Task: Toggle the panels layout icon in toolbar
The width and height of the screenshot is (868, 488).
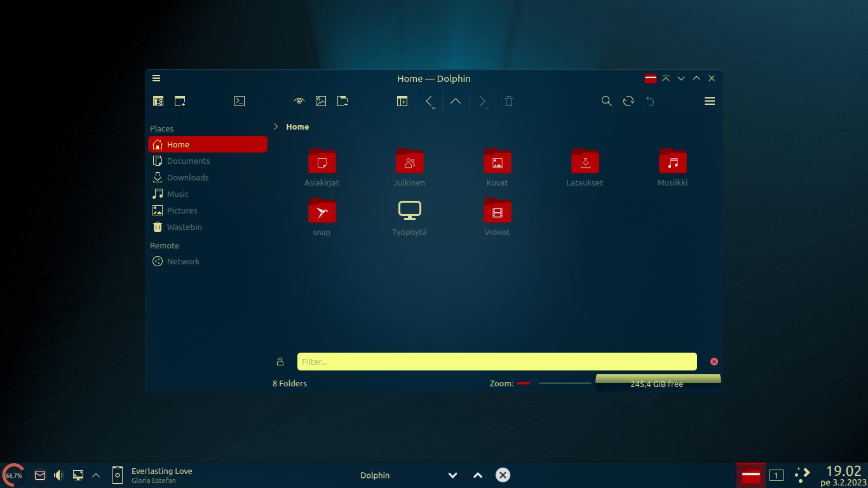Action: (158, 101)
